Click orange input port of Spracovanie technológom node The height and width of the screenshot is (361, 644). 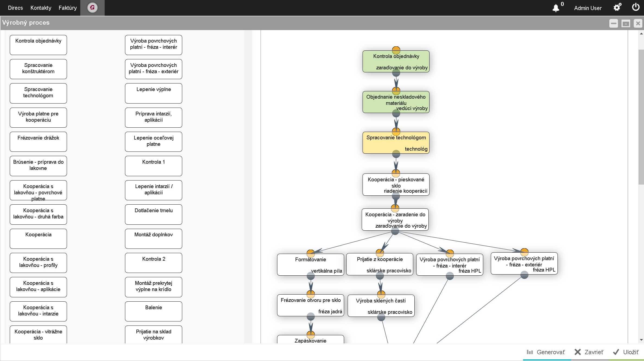click(396, 132)
